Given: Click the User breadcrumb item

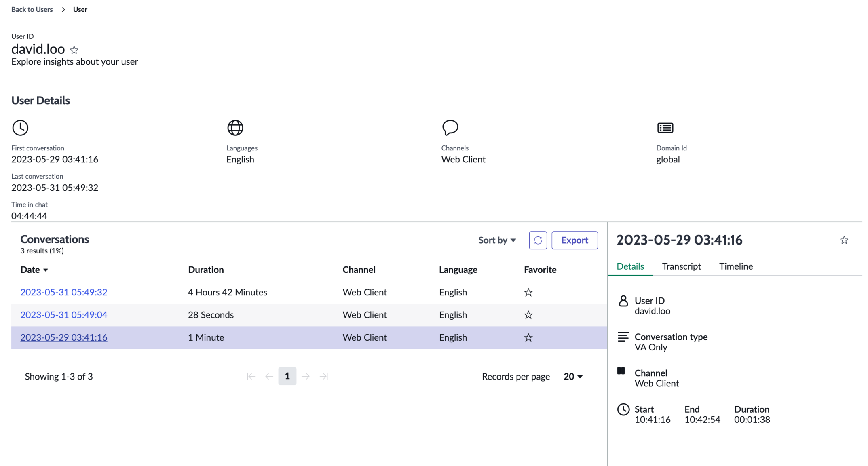Looking at the screenshot, I should (80, 9).
